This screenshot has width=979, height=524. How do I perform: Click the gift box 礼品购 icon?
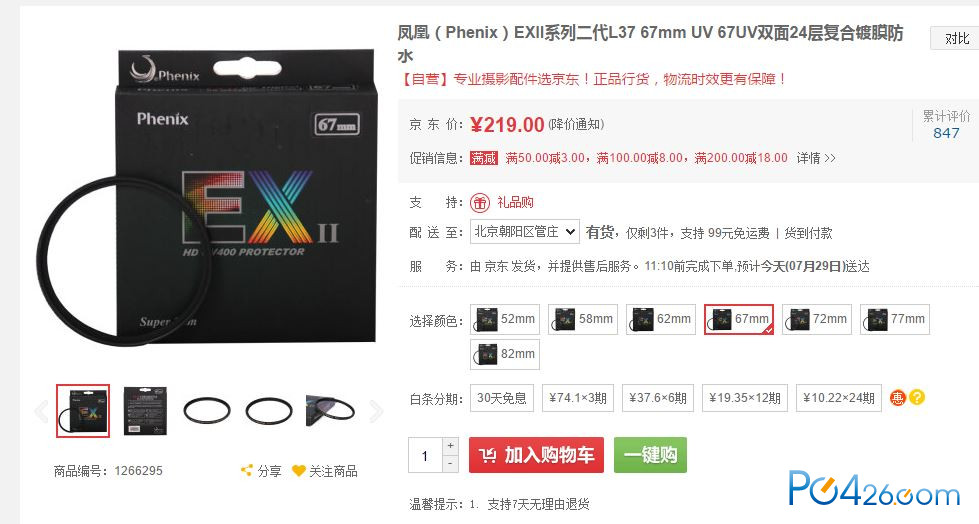pyautogui.click(x=480, y=202)
